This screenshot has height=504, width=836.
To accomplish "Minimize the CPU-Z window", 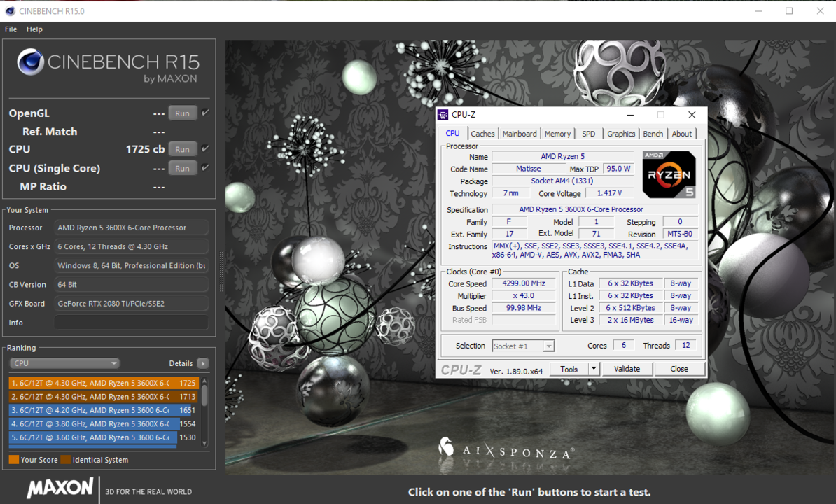I will [630, 115].
